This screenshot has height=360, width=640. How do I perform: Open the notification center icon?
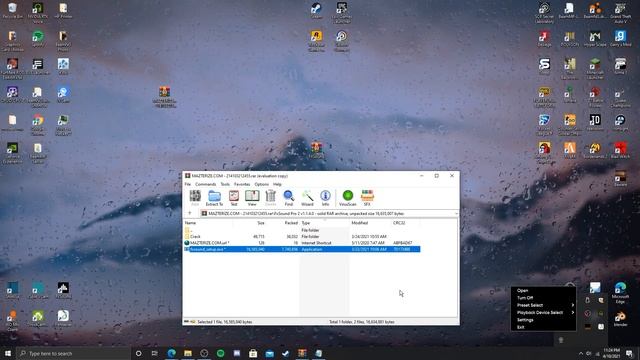(629, 353)
